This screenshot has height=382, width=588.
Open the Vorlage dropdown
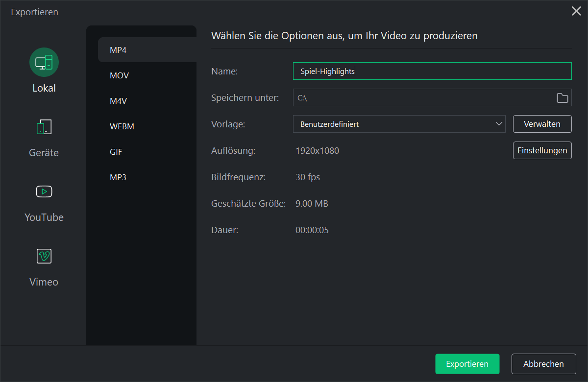(399, 124)
